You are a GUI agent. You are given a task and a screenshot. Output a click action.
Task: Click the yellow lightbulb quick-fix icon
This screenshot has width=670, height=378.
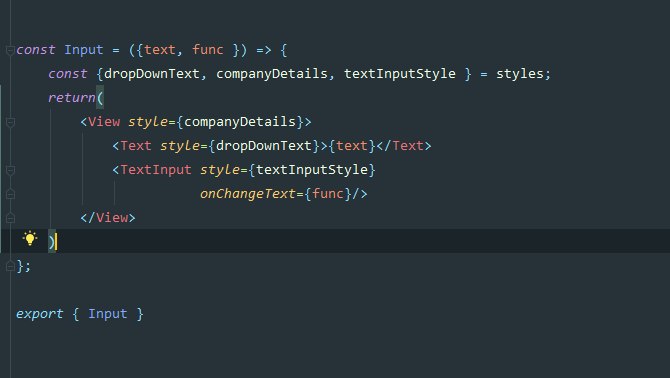[x=30, y=238]
